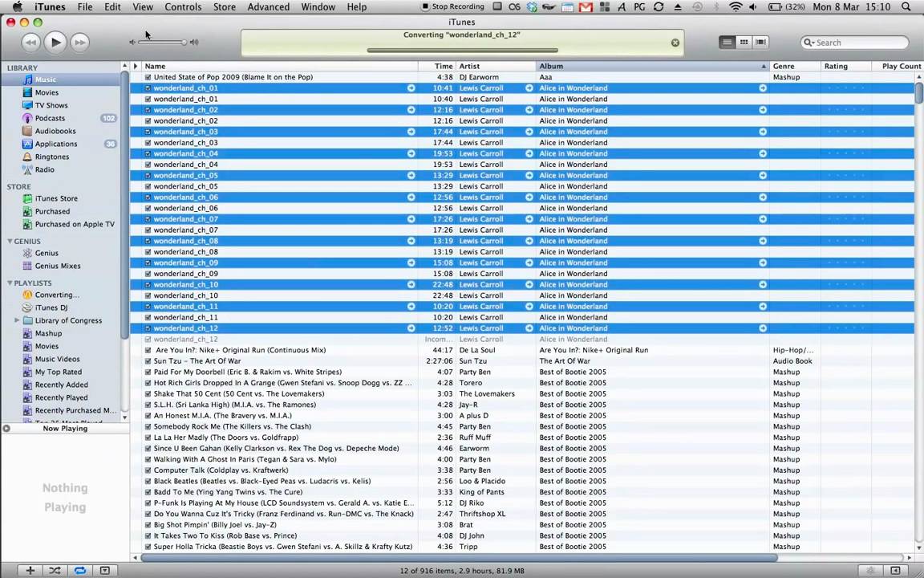Sort tracks by Time column

tap(437, 66)
